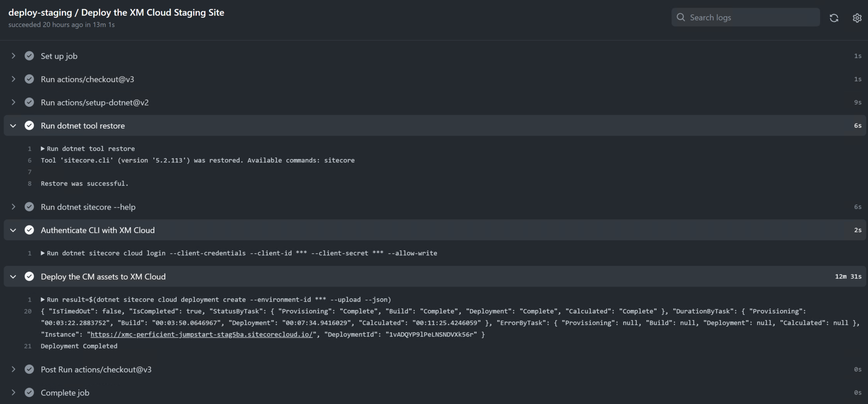Open the log settings gear
The width and height of the screenshot is (868, 404).
pos(857,17)
